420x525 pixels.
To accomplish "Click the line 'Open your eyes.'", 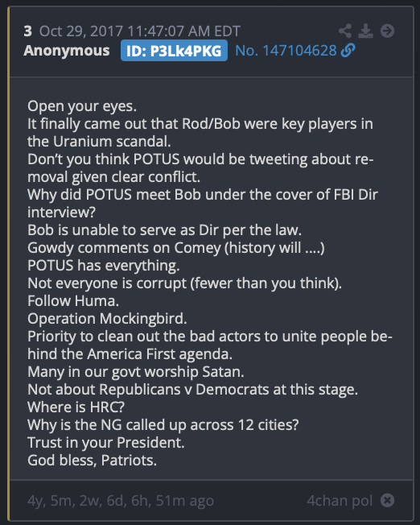I will [82, 106].
